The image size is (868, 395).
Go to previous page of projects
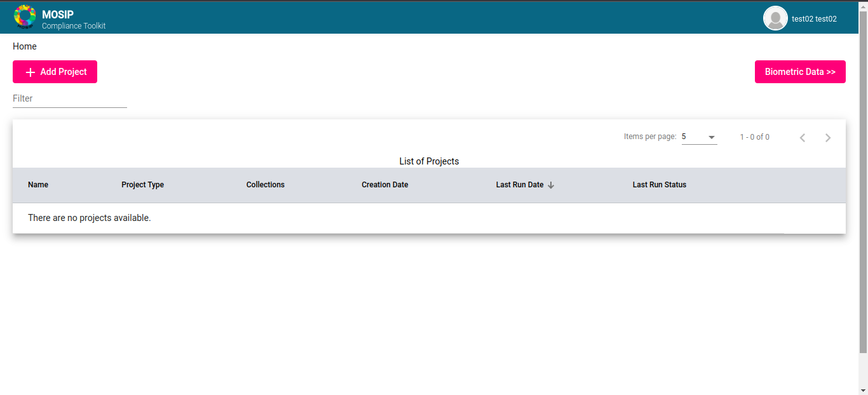pos(803,138)
